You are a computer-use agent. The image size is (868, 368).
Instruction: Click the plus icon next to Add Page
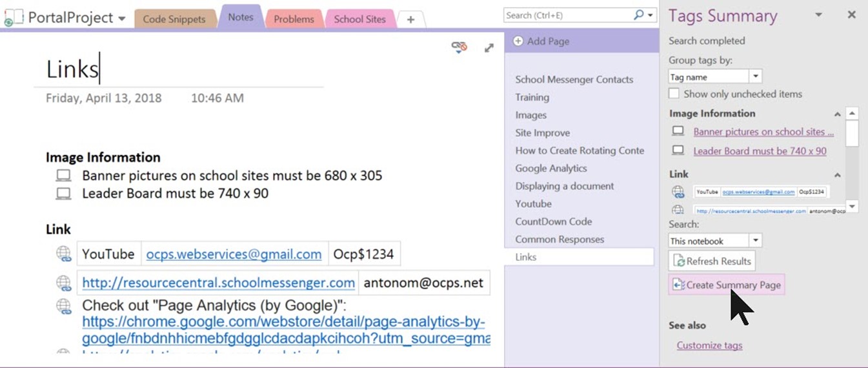coord(518,41)
